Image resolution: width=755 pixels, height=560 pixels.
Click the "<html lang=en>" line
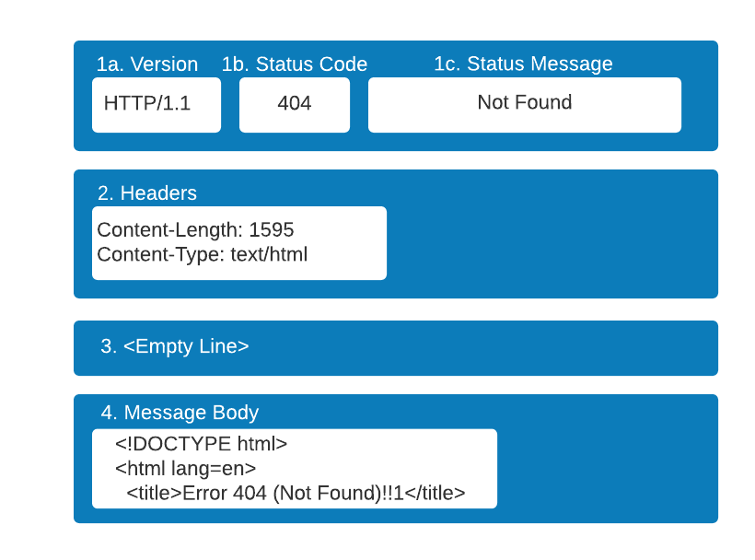(x=185, y=469)
